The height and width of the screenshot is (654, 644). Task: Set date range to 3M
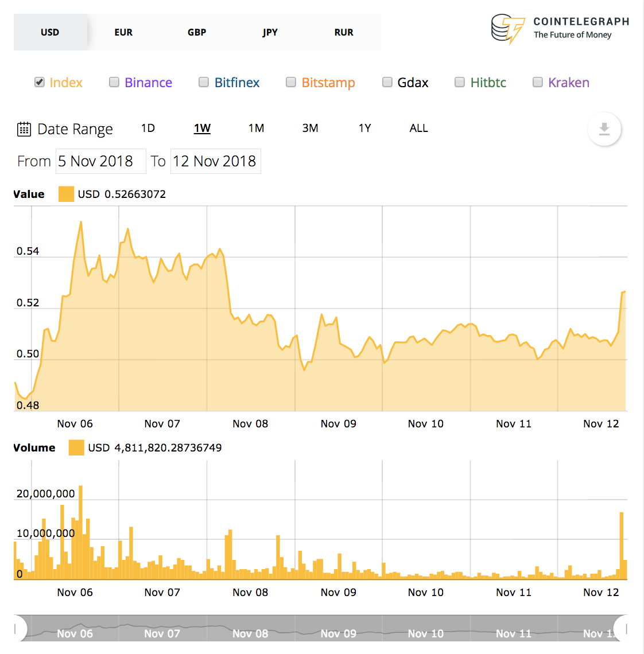click(x=310, y=128)
